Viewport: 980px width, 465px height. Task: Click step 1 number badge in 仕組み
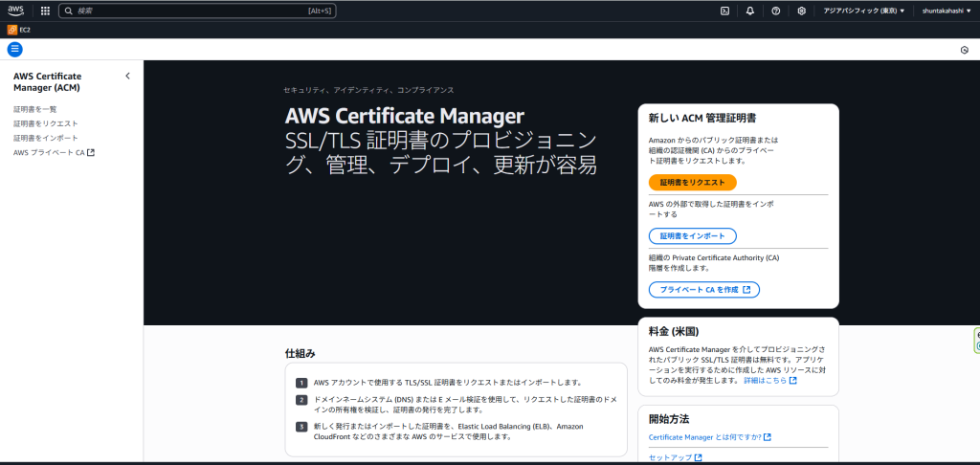pos(301,383)
